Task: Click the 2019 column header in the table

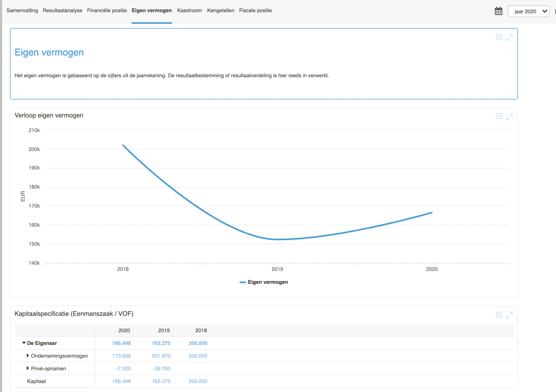Action: (x=164, y=331)
